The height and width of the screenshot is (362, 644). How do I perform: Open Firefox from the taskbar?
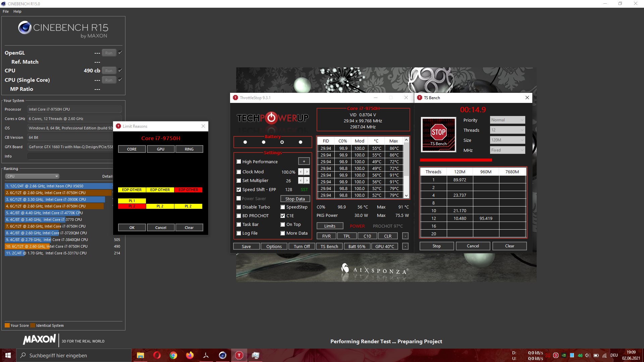[190, 355]
